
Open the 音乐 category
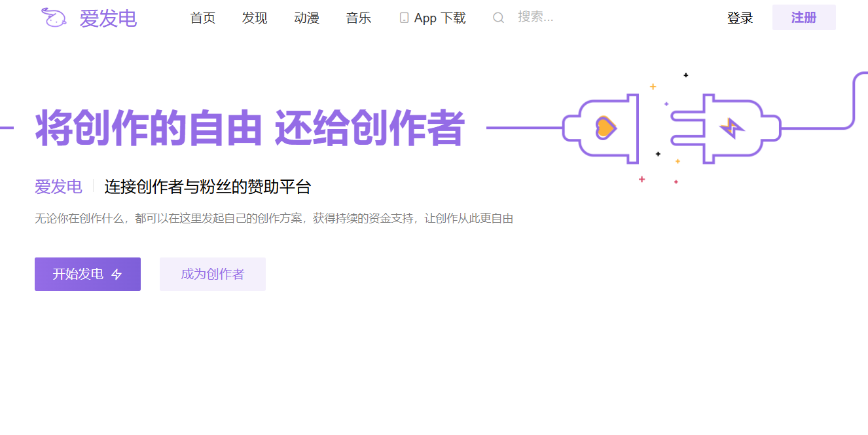[x=359, y=18]
